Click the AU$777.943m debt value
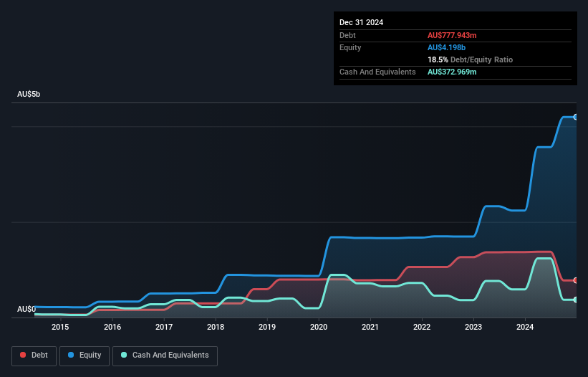Viewport: 588px width, 377px height. [452, 35]
